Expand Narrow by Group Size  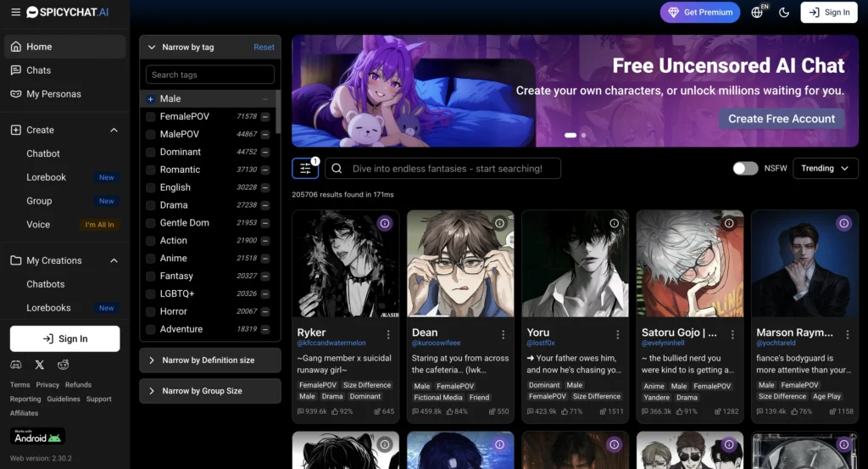[210, 391]
